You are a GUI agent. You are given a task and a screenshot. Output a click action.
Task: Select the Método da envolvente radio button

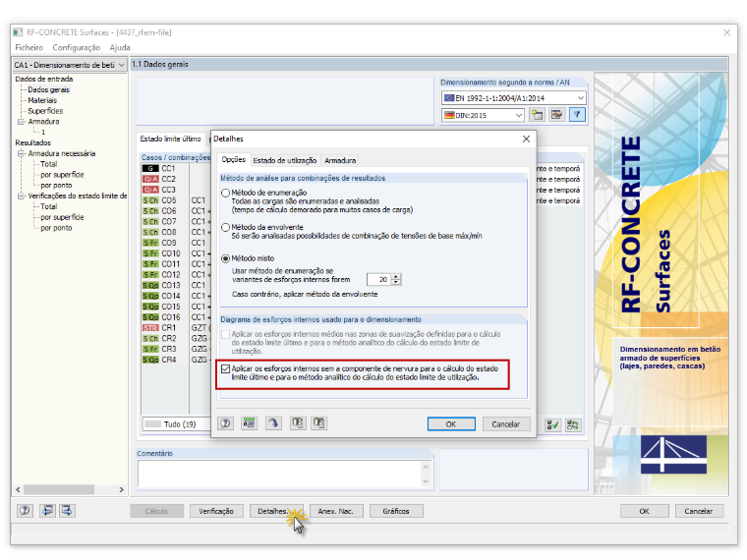pyautogui.click(x=226, y=228)
